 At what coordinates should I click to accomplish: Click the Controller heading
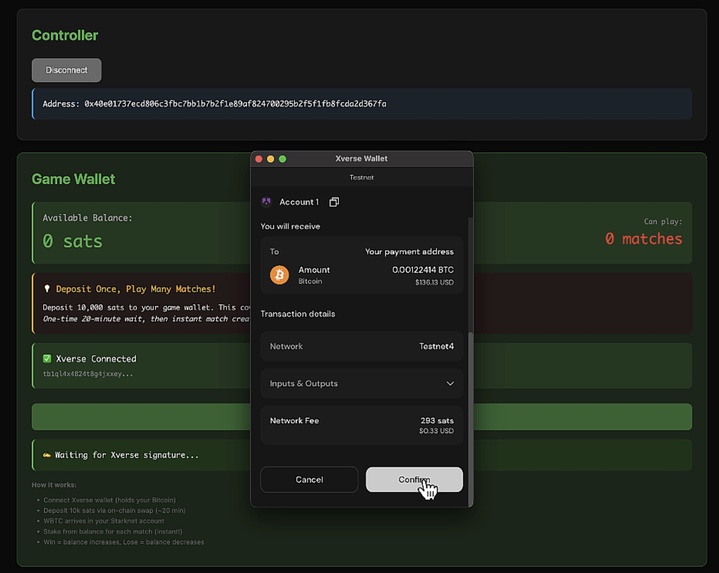pyautogui.click(x=65, y=35)
